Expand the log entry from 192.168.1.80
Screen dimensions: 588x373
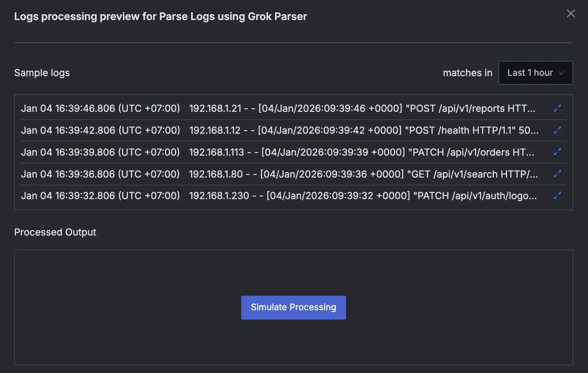pyautogui.click(x=557, y=174)
